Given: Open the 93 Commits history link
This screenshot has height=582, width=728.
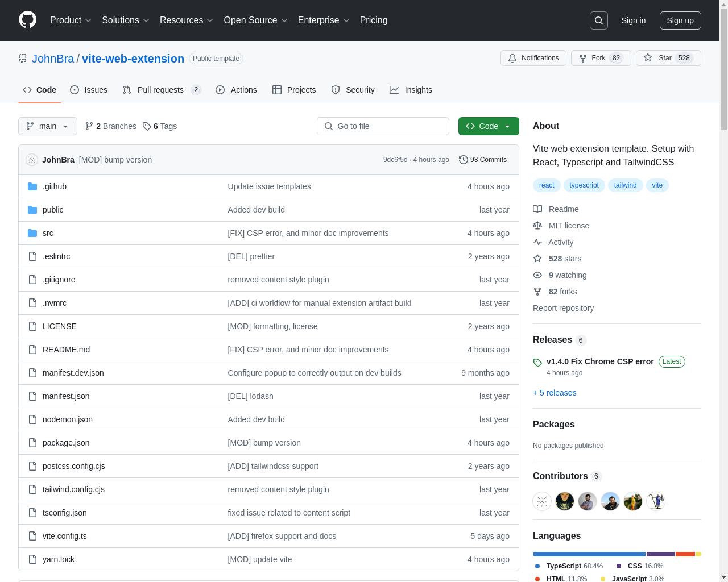Looking at the screenshot, I should [x=483, y=160].
